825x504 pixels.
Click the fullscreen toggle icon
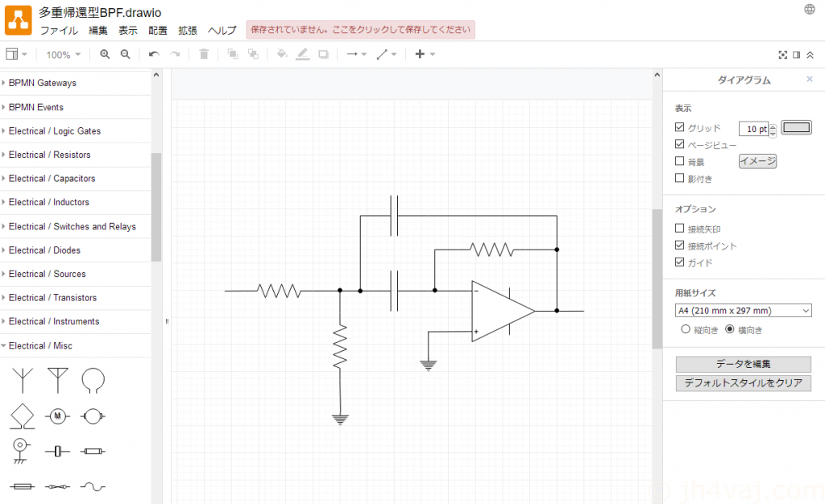783,55
